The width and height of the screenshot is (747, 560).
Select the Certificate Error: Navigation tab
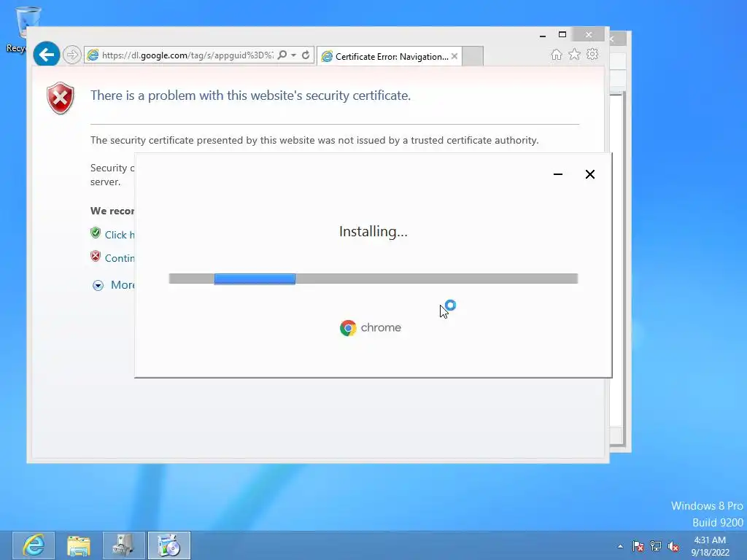pyautogui.click(x=390, y=57)
